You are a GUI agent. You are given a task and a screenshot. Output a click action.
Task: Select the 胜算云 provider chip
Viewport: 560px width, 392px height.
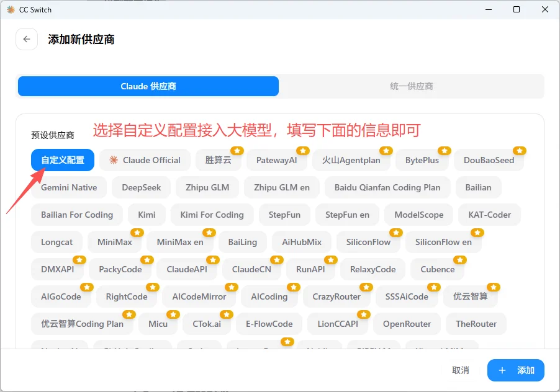pos(218,160)
